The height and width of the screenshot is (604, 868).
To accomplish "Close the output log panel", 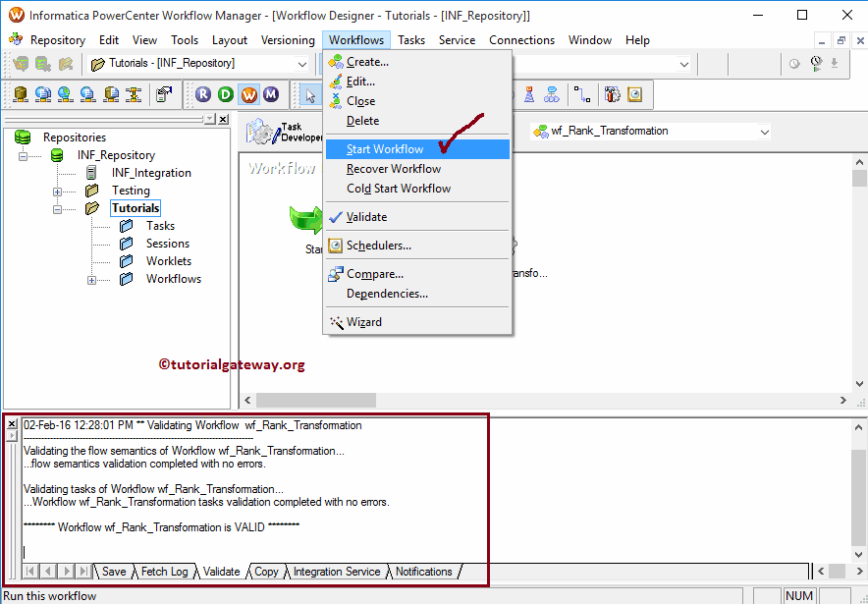I will (x=12, y=424).
